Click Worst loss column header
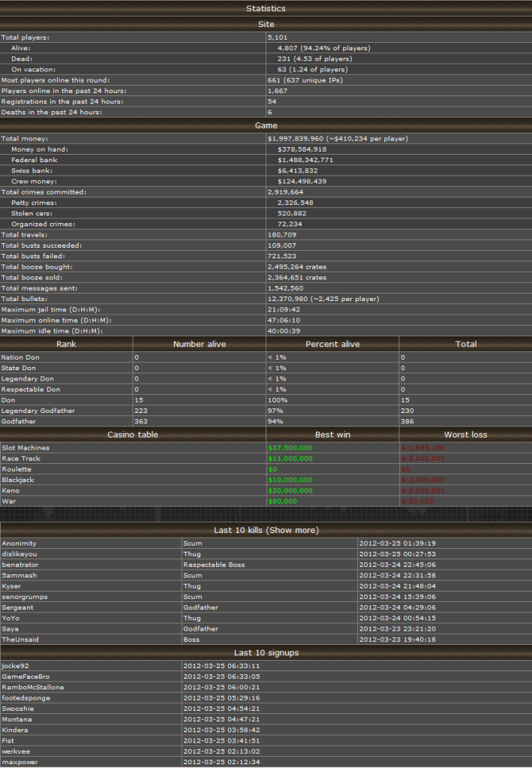Image resolution: width=532 pixels, height=768 pixels. pos(465,435)
